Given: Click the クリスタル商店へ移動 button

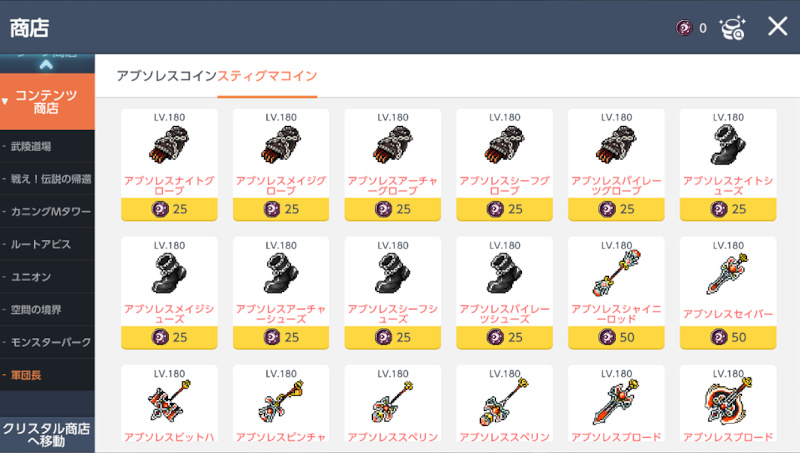Looking at the screenshot, I should tap(47, 435).
